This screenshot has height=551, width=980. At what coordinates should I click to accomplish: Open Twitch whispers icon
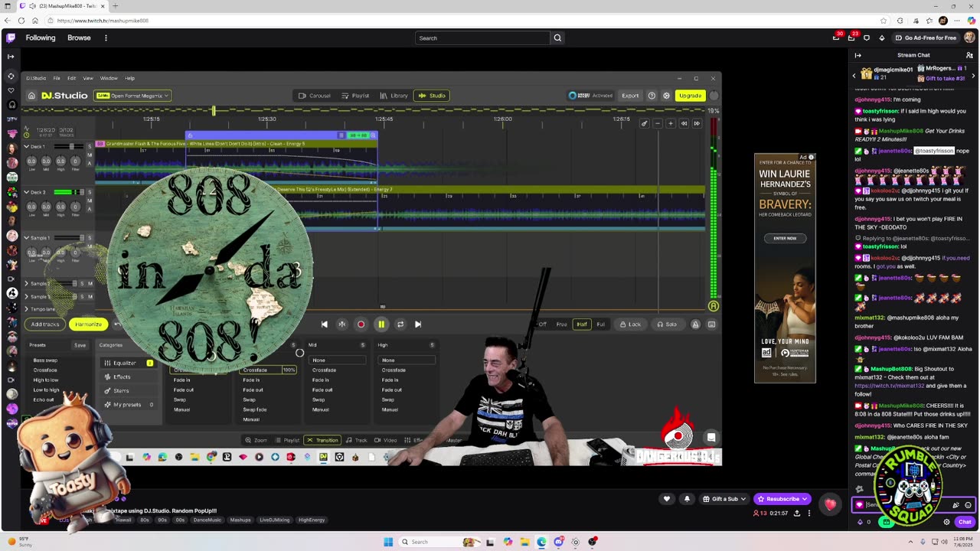point(867,37)
